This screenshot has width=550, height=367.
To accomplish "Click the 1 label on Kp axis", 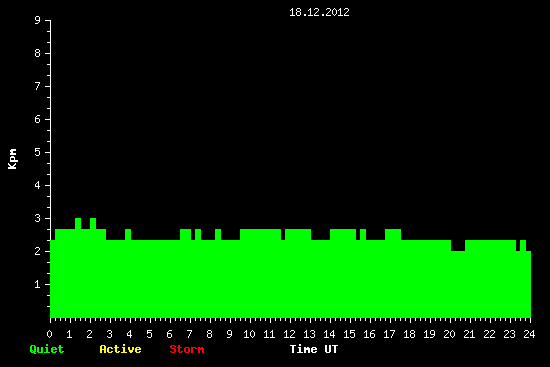I will coord(38,284).
